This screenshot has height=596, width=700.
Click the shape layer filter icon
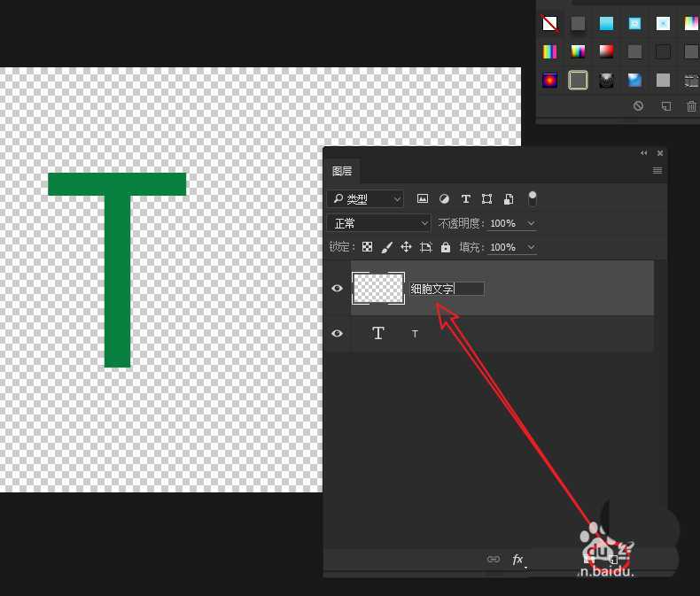pyautogui.click(x=486, y=199)
